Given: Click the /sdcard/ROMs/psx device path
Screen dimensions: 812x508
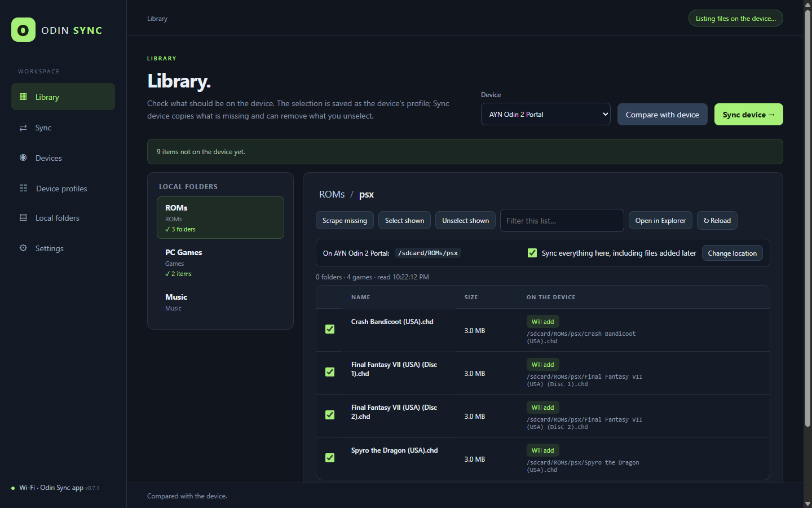Looking at the screenshot, I should click(x=428, y=253).
